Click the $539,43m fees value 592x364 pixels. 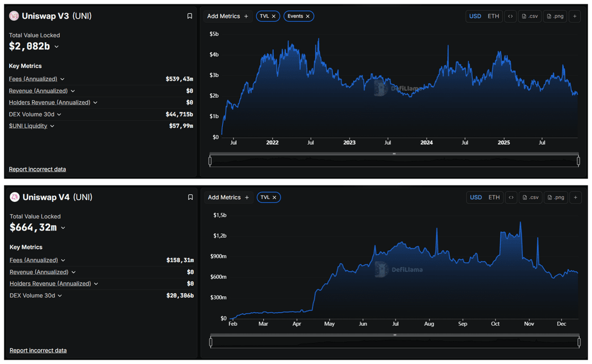[179, 79]
